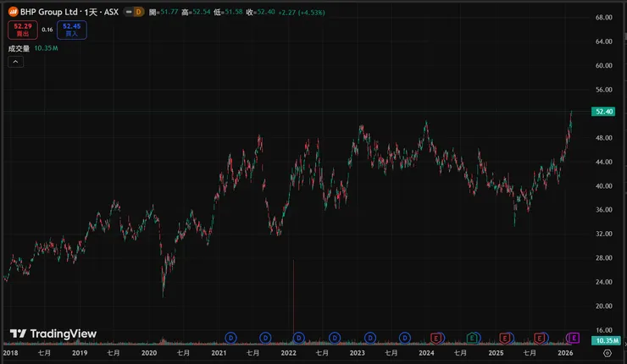Click the BHP Group orange logo icon
The height and width of the screenshot is (364, 627).
click(13, 13)
